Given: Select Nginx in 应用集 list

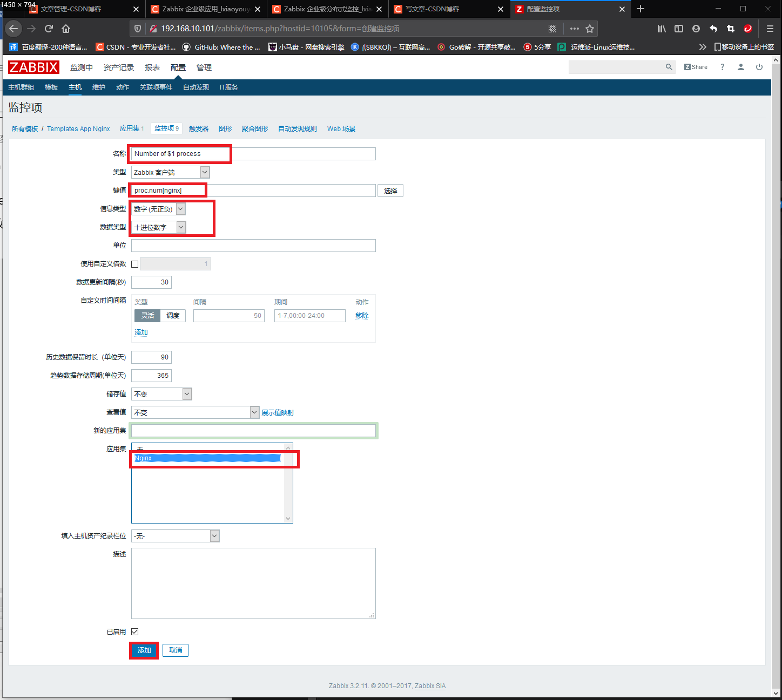Looking at the screenshot, I should (207, 458).
